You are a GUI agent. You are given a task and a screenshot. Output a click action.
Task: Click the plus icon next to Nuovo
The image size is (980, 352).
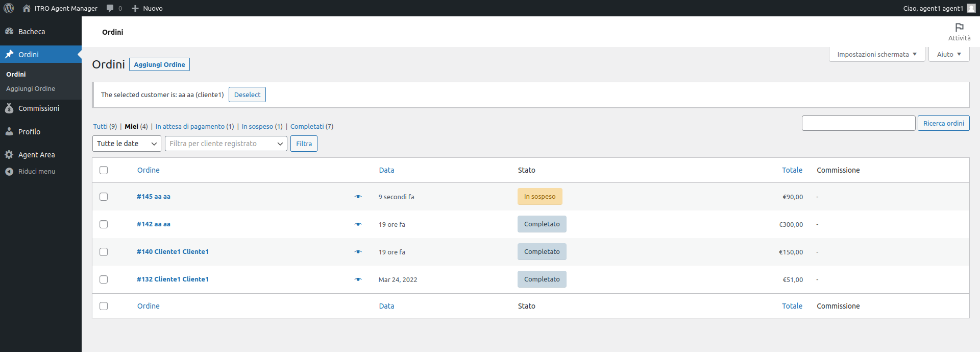(x=135, y=8)
